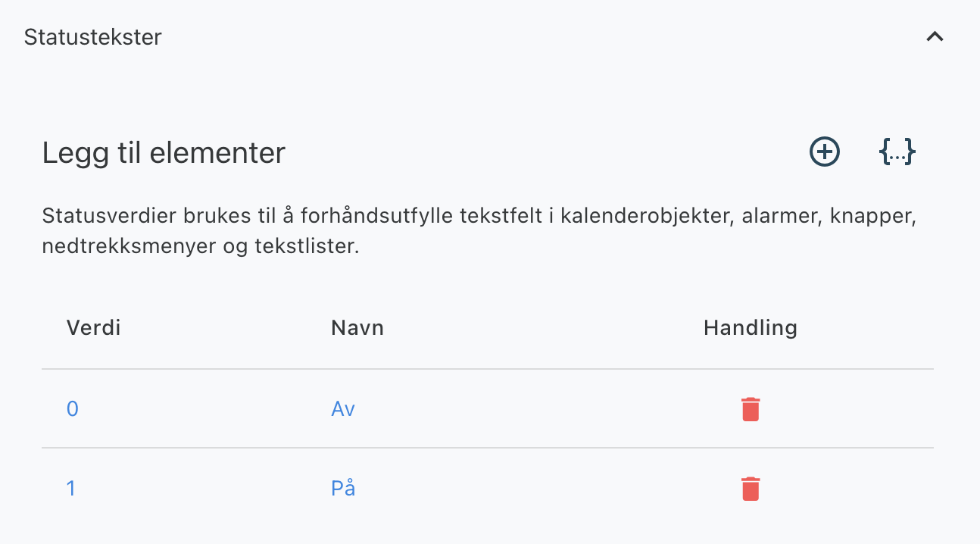Edit the name På link

[343, 487]
